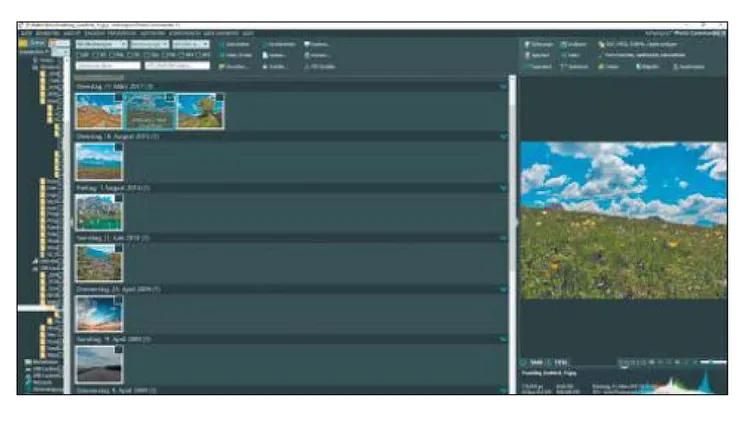This screenshot has height=421, width=750.
Task: Tick the checkbox on the highlighted 2017 thumbnail
Action: (x=170, y=98)
